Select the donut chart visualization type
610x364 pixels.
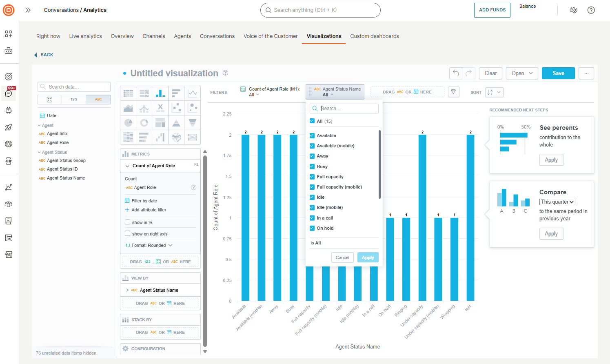(x=144, y=122)
